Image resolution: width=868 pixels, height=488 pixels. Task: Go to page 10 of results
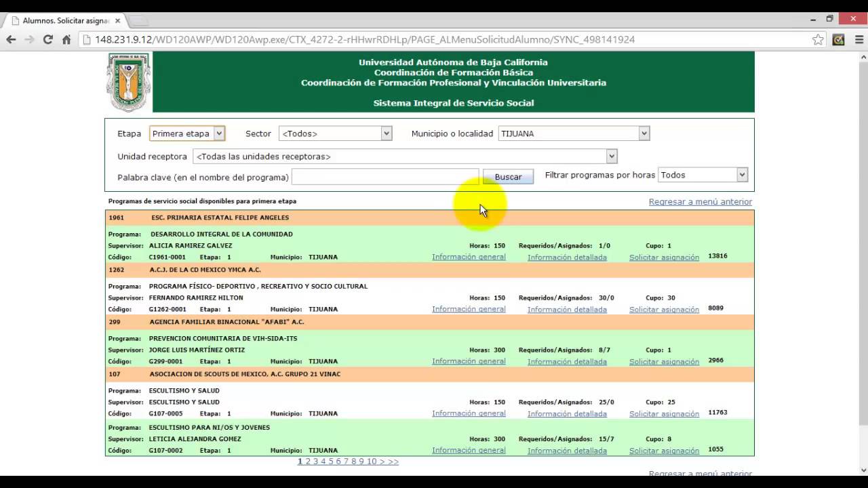pos(372,462)
